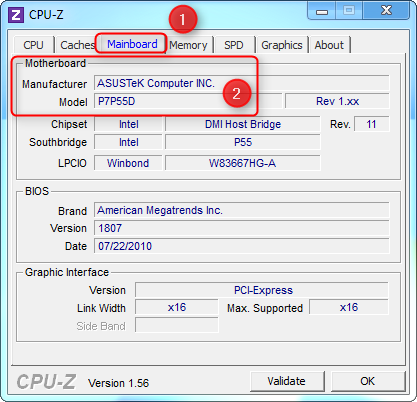Image resolution: width=417 pixels, height=402 pixels.
Task: Click the Rev 1.xx field
Action: [x=337, y=101]
